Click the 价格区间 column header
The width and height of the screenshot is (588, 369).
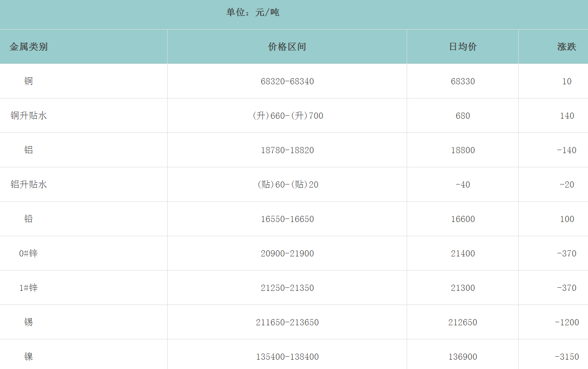[x=287, y=47]
